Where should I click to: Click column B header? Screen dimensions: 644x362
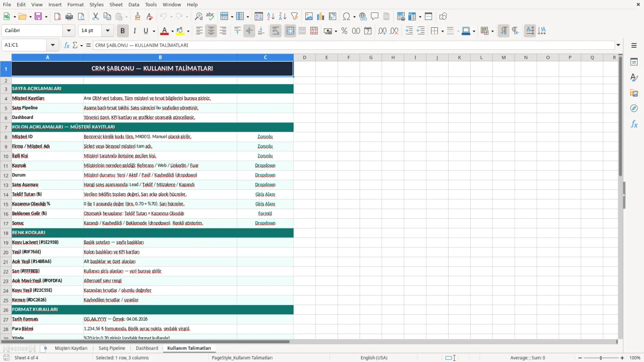[160, 57]
